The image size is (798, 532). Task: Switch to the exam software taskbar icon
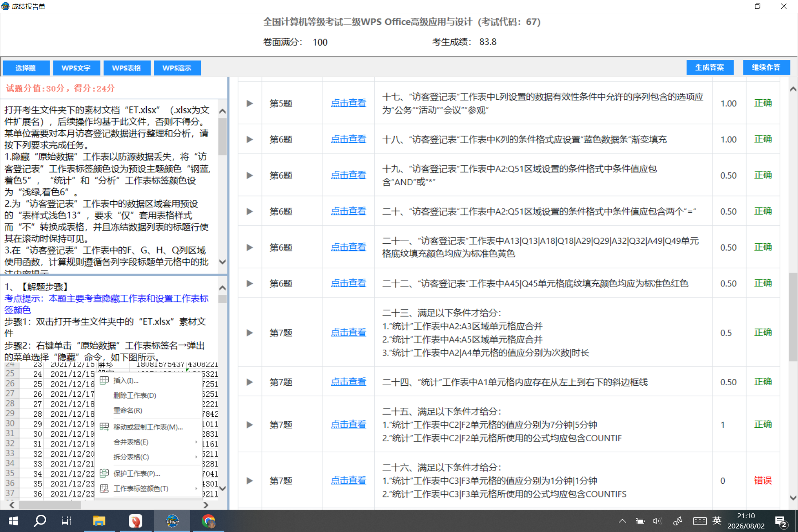coord(172,521)
